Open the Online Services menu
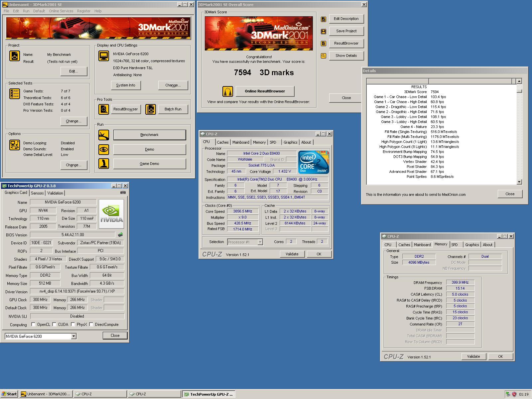 61,11
